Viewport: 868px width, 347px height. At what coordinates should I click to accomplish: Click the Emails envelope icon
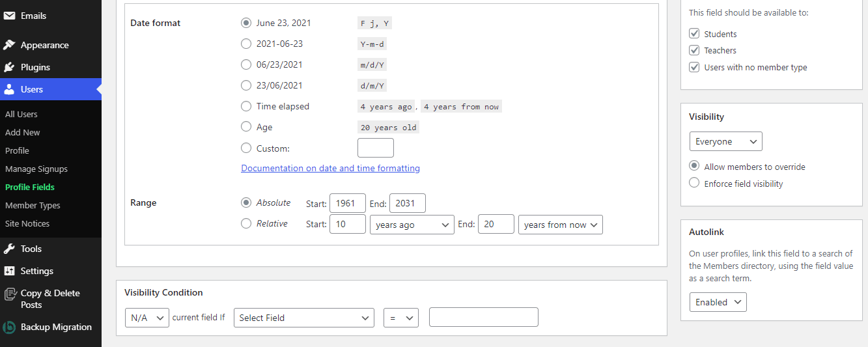point(10,16)
